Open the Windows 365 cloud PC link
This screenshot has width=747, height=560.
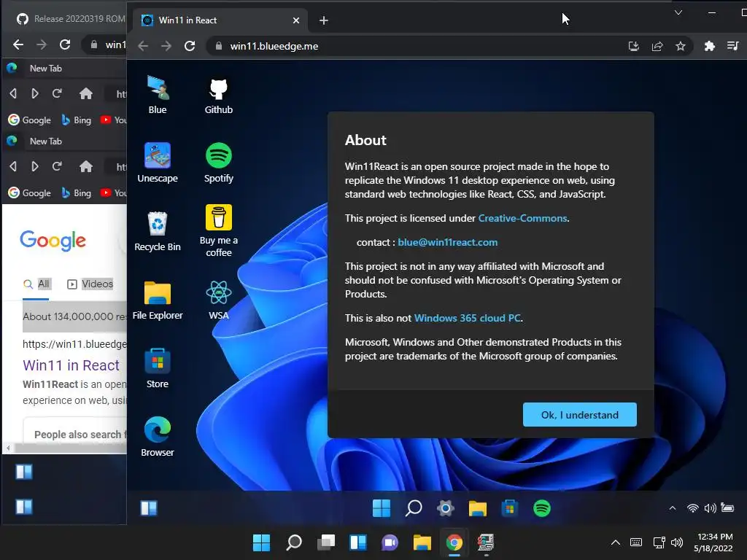pos(468,318)
